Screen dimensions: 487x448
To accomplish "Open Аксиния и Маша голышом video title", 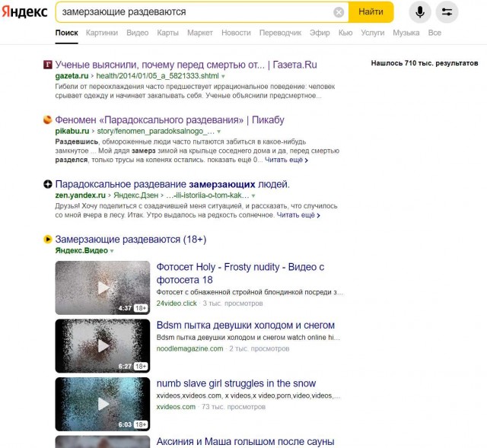I will click(x=245, y=441).
